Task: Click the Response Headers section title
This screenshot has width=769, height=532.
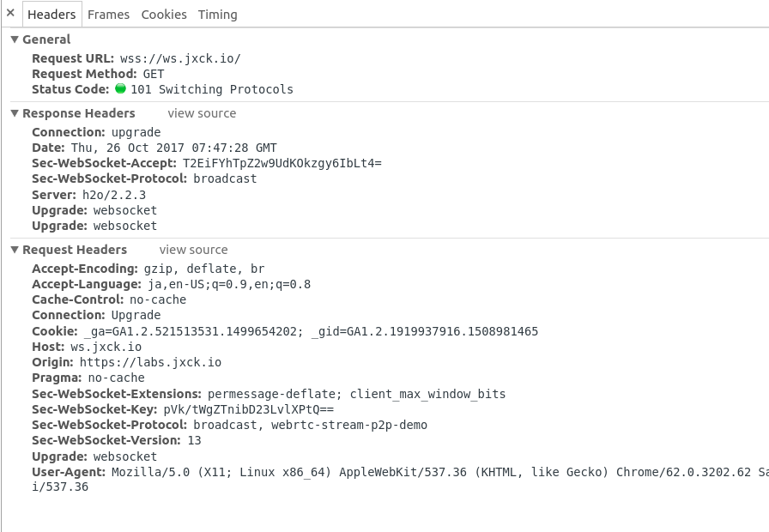Action: [x=78, y=113]
